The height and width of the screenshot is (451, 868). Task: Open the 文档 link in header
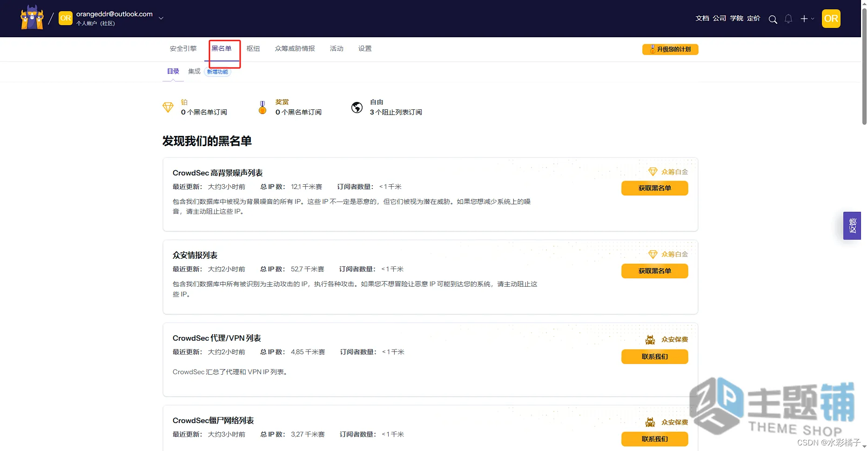pos(702,18)
